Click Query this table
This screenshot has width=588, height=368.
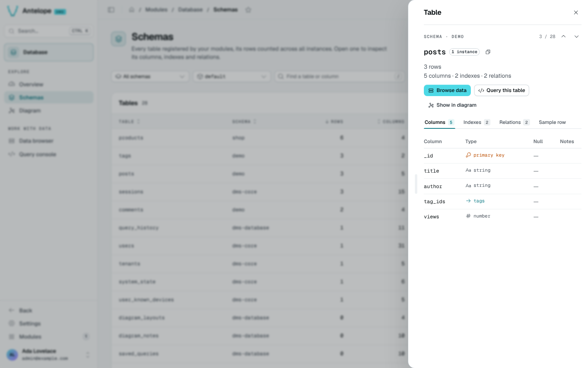[501, 90]
